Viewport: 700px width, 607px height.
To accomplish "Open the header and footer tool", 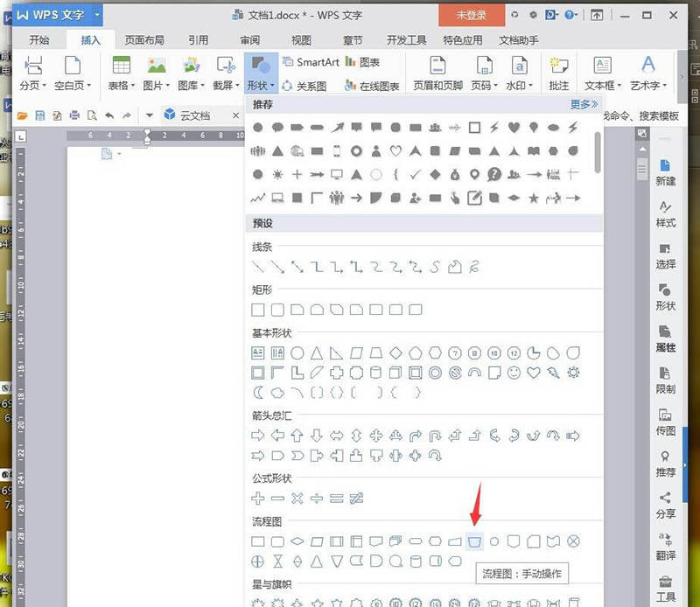I will pyautogui.click(x=437, y=73).
